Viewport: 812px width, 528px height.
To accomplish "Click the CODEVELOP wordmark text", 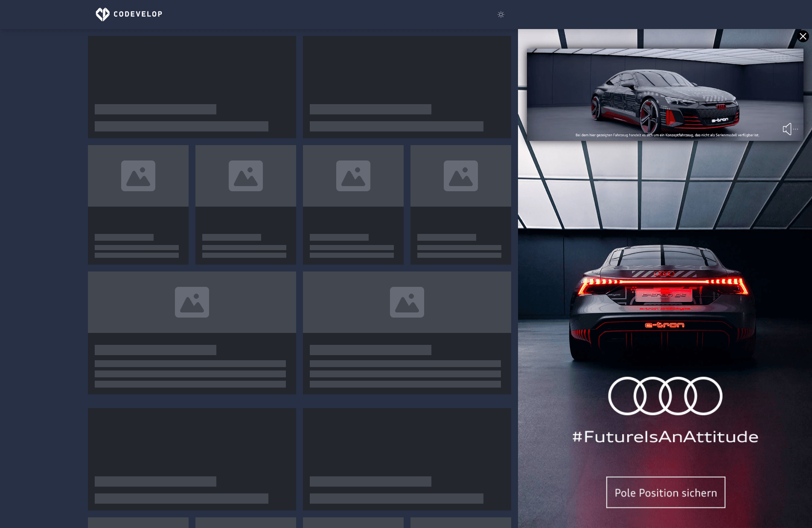I will coord(138,14).
